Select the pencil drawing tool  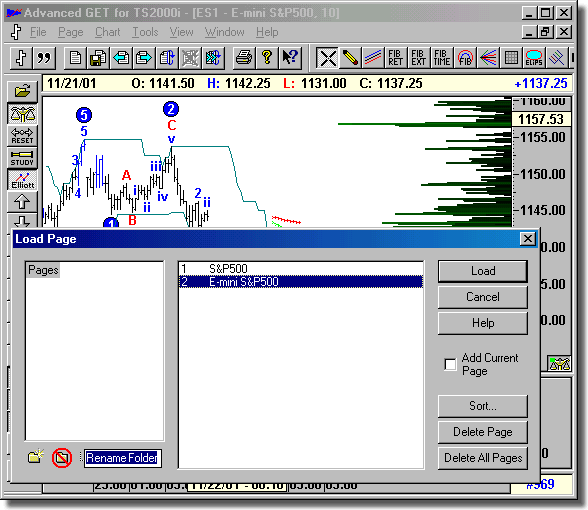350,58
